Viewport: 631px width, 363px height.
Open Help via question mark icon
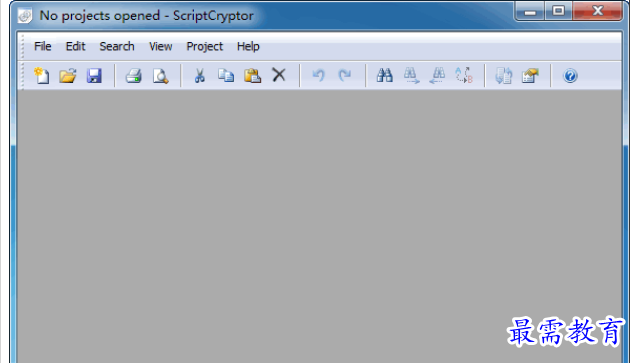pos(570,75)
